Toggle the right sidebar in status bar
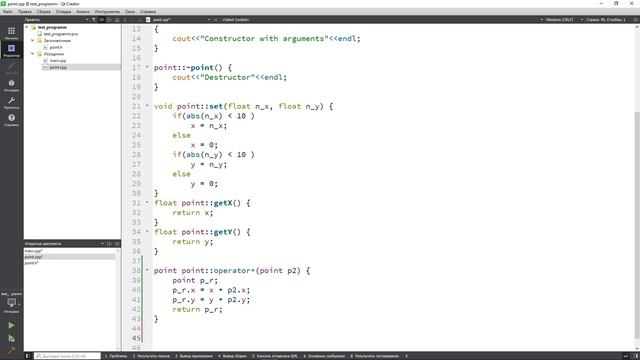 (636, 356)
